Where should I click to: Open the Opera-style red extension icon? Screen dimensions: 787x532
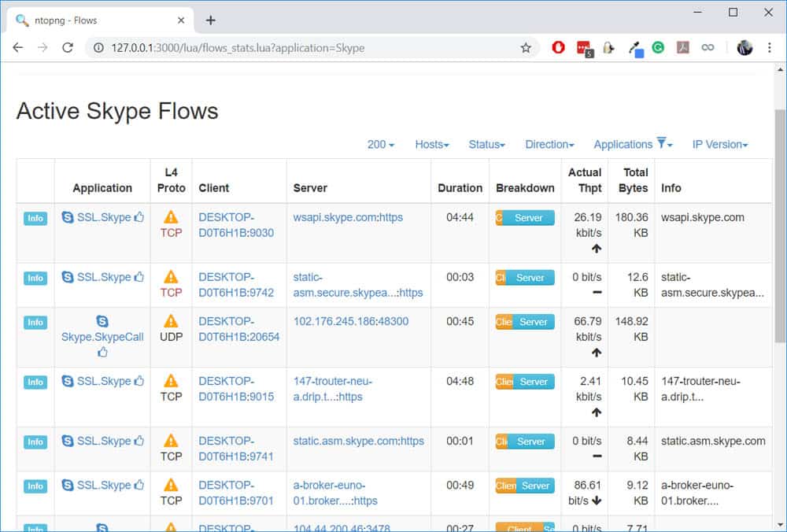click(558, 47)
